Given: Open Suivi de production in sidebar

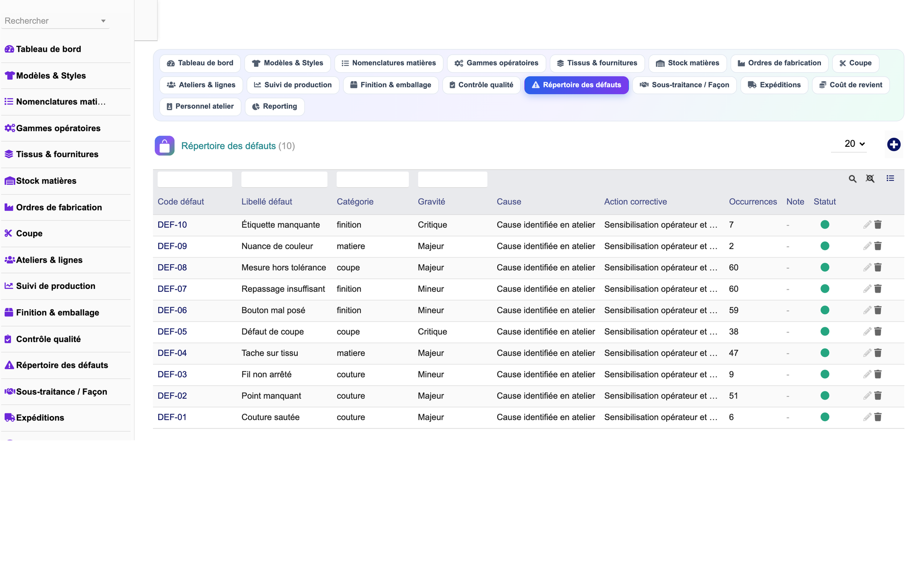Looking at the screenshot, I should (x=66, y=286).
